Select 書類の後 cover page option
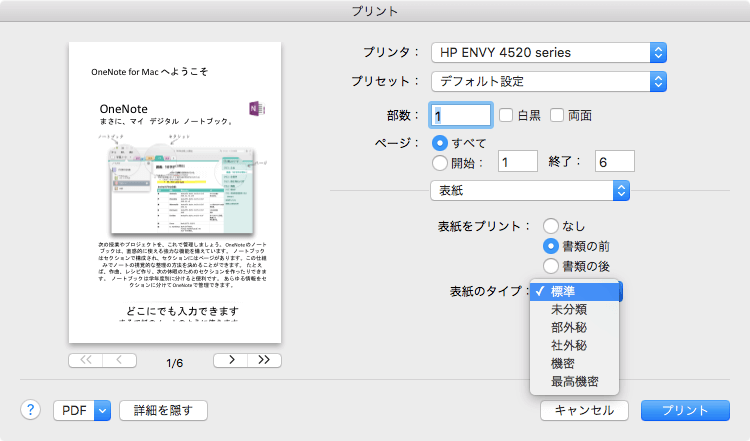This screenshot has height=441, width=750. tap(551, 266)
